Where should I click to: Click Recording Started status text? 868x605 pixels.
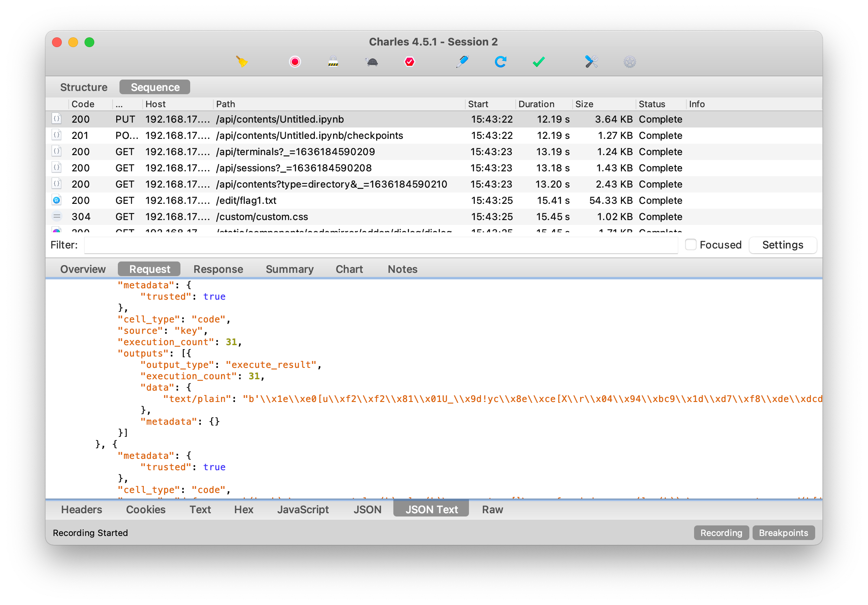[90, 533]
